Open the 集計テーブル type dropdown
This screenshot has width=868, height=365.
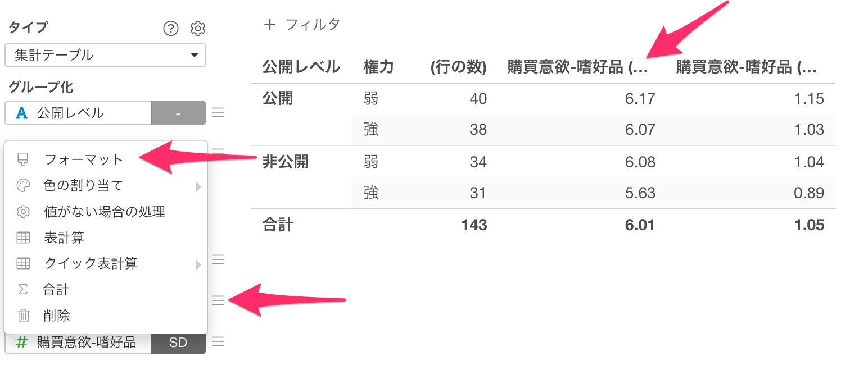pos(105,56)
